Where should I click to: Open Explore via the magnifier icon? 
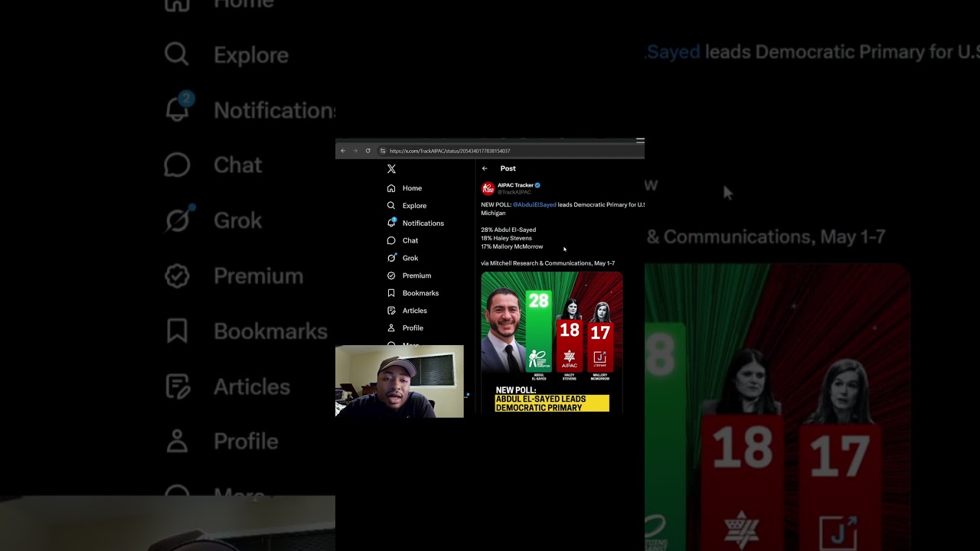391,205
